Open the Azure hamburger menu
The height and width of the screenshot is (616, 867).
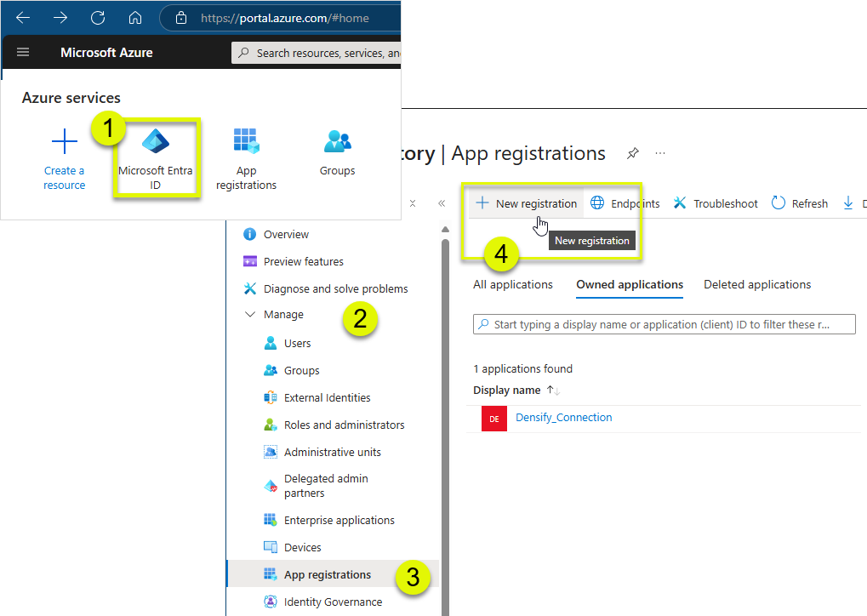(23, 52)
